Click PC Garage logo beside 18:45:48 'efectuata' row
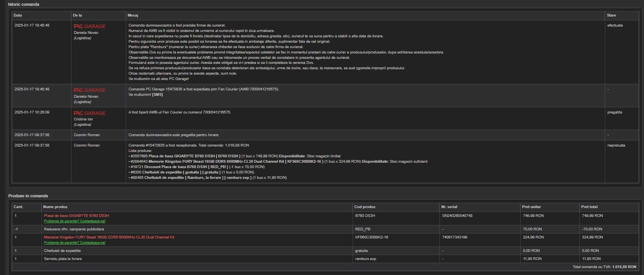Image resolution: width=644 pixels, height=275 pixels. (x=90, y=26)
